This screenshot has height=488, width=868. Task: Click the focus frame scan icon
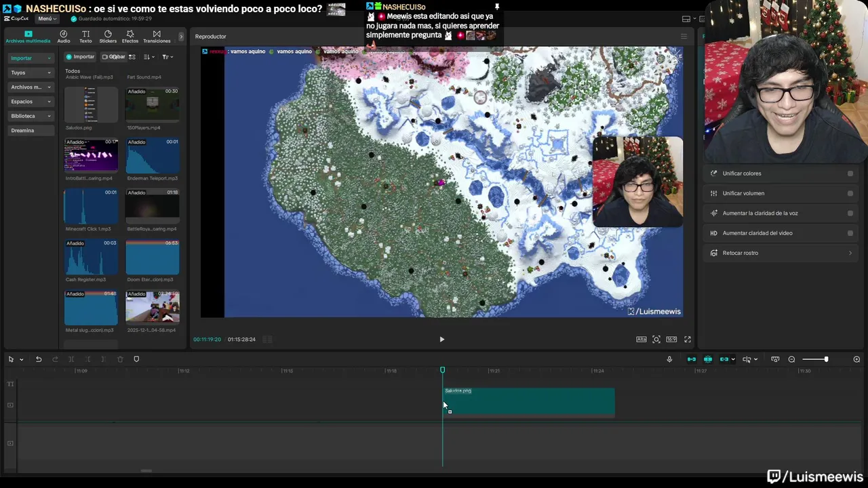[656, 340]
